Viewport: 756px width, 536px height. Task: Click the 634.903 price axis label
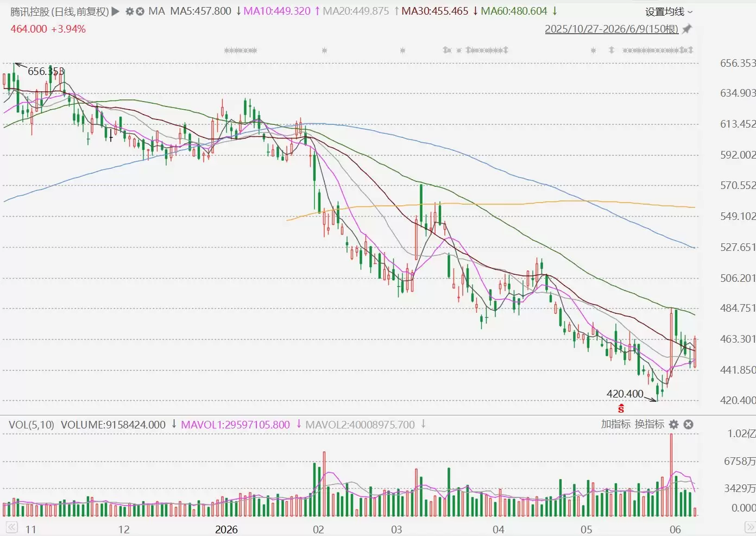738,93
